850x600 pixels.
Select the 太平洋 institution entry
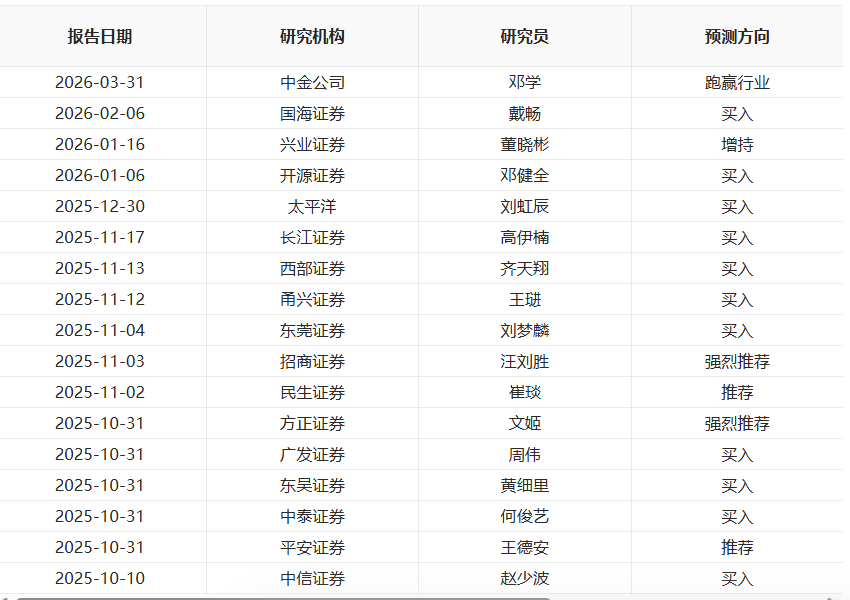(312, 207)
